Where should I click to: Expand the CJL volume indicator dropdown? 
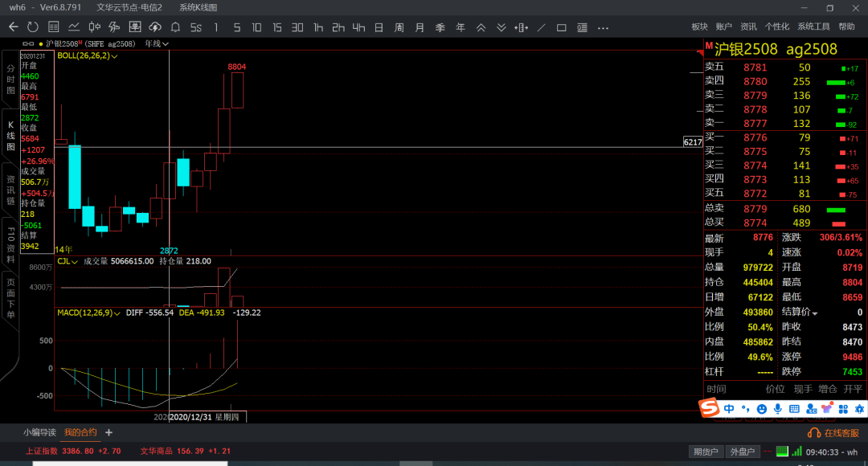point(74,261)
